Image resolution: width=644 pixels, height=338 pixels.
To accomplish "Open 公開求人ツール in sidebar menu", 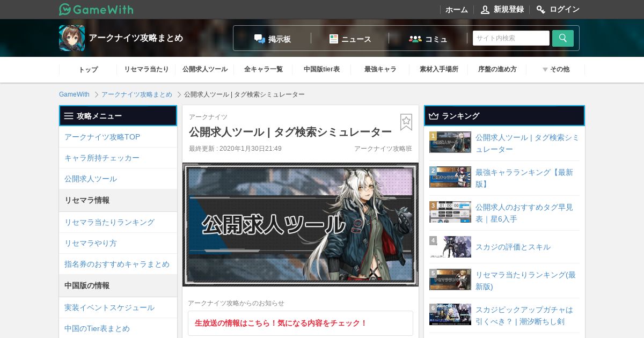I will click(118, 179).
